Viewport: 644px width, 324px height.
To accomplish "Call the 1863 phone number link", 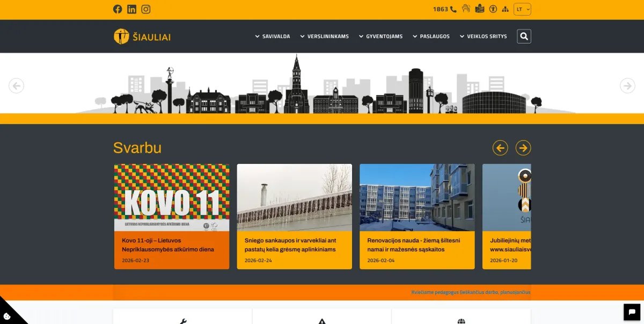I will (x=444, y=9).
